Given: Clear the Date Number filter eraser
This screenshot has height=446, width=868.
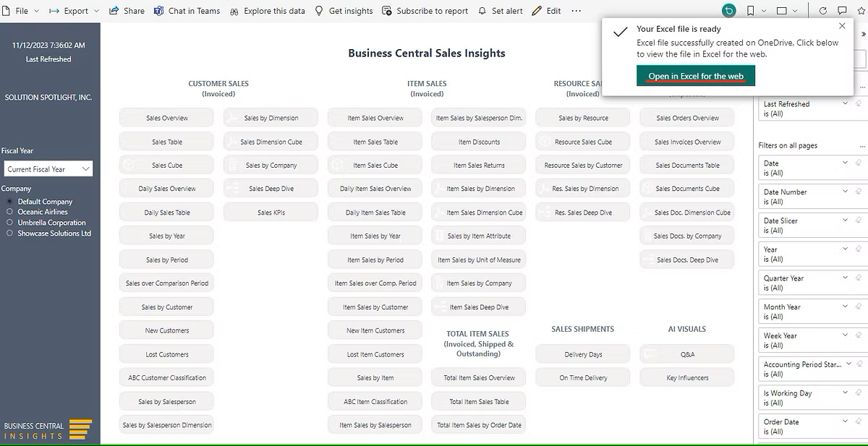Looking at the screenshot, I should tap(859, 192).
